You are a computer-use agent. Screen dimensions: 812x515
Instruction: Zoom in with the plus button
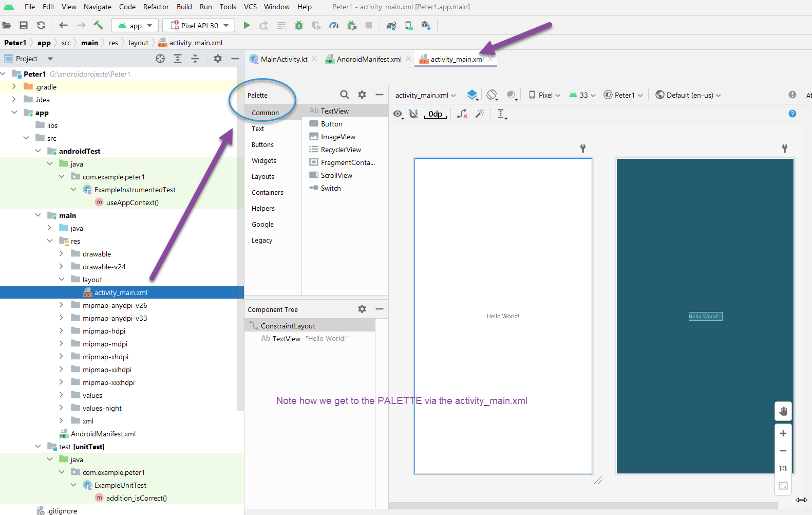[x=783, y=433]
